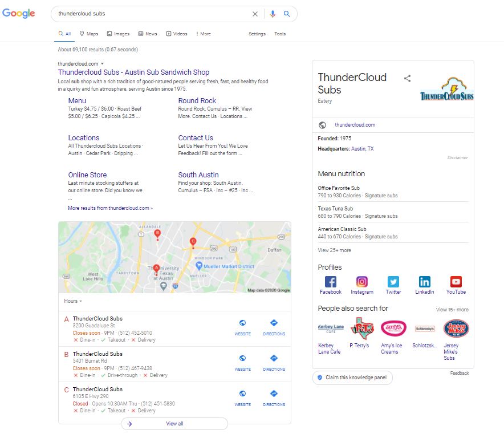The height and width of the screenshot is (434, 504).
Task: Select ThunderCloud Subs listing B on Burnet Rd
Action: click(97, 354)
